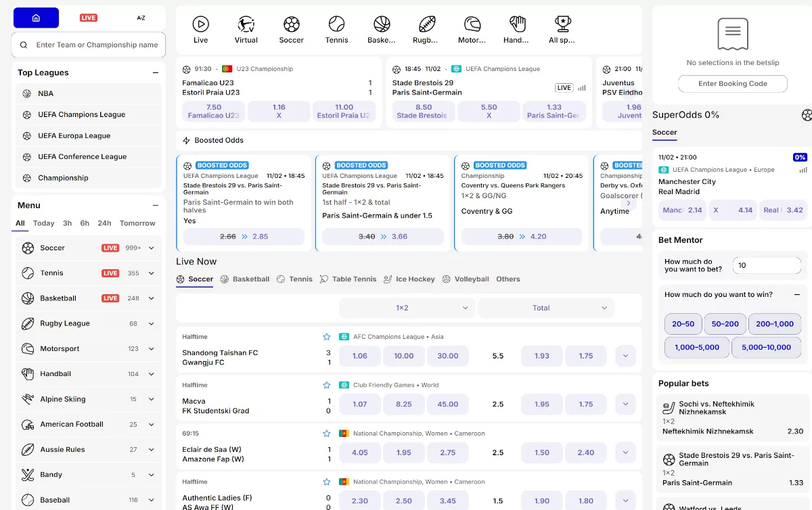This screenshot has width=812, height=510.
Task: Click the American Football helmet icon
Action: (x=28, y=424)
